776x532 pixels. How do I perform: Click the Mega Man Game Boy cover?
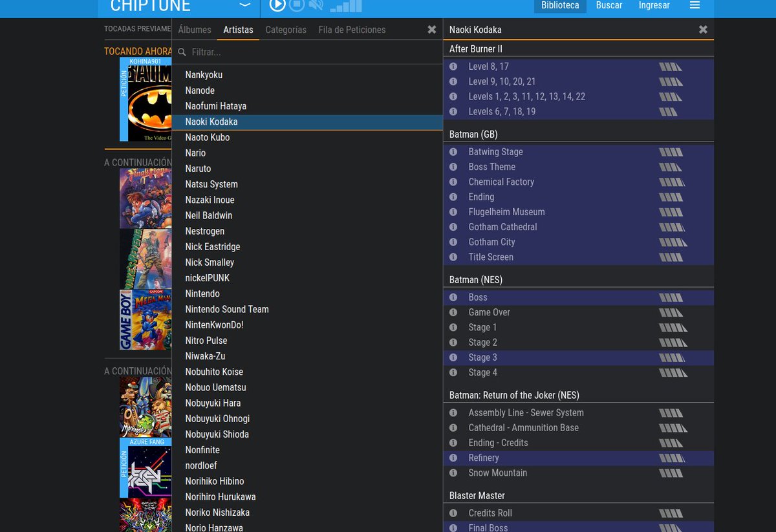pos(145,319)
